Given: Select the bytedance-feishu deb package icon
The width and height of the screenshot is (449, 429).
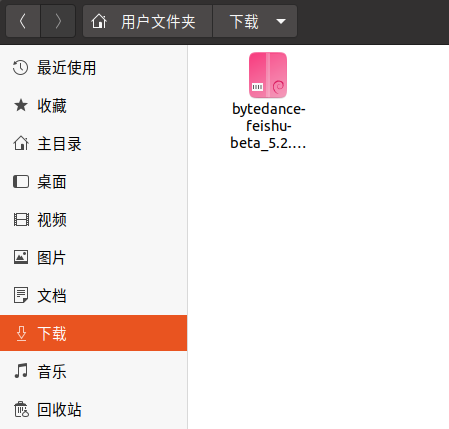Looking at the screenshot, I should (x=268, y=75).
